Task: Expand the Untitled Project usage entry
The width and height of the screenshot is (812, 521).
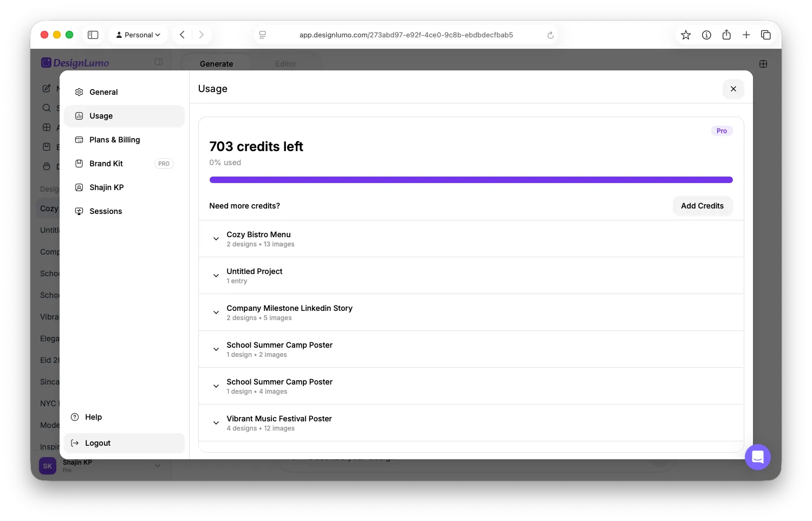Action: [471, 276]
